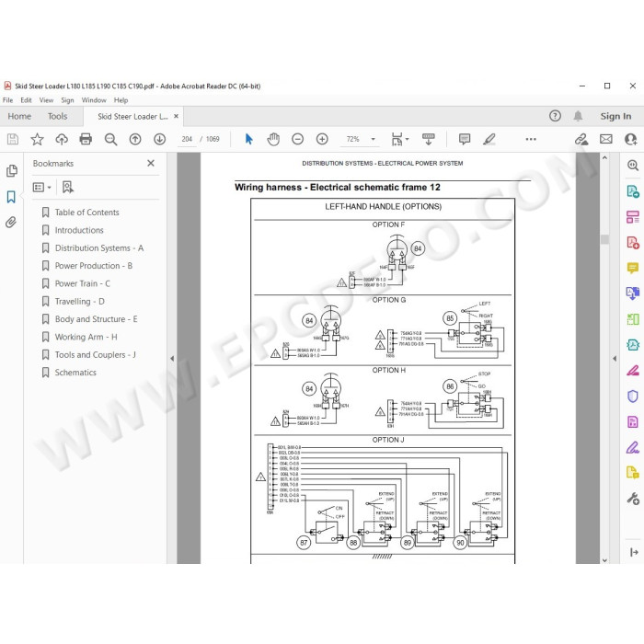Add a new bookmark button
Image resolution: width=644 pixels, height=644 pixels.
point(68,188)
